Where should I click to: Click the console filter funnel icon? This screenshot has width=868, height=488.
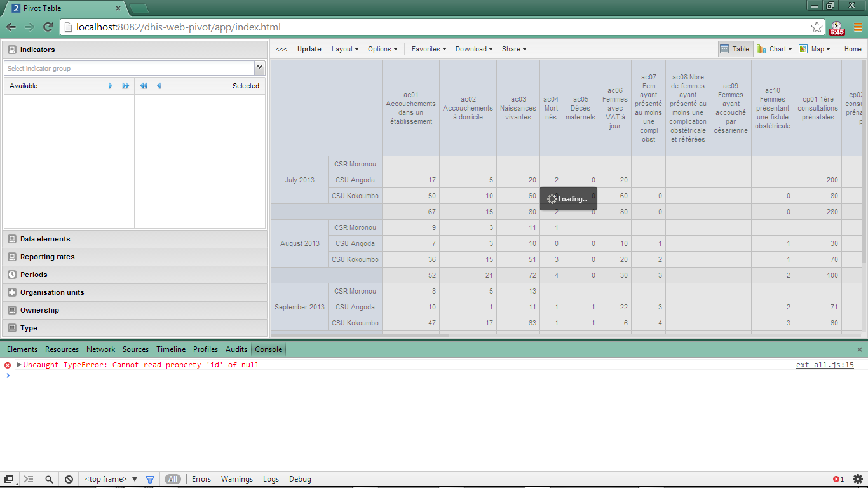[x=150, y=479]
